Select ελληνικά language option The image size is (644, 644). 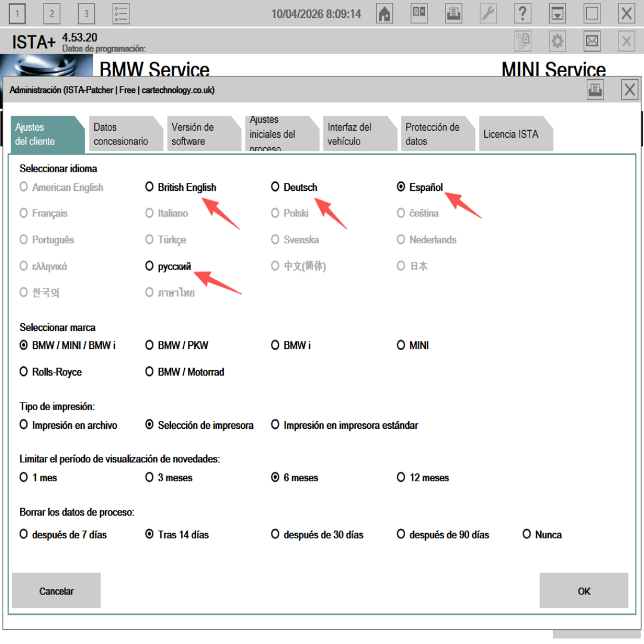[x=43, y=266]
